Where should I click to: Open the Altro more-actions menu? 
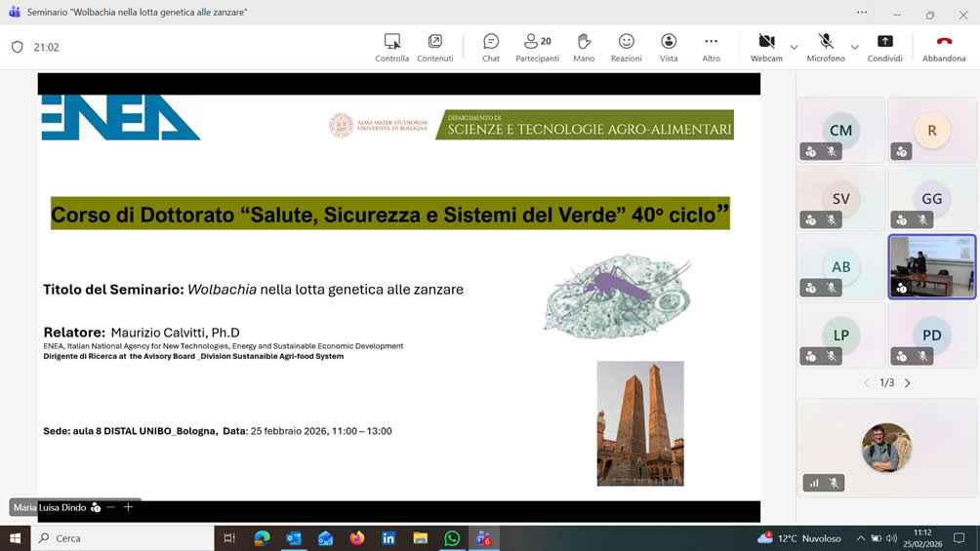712,48
